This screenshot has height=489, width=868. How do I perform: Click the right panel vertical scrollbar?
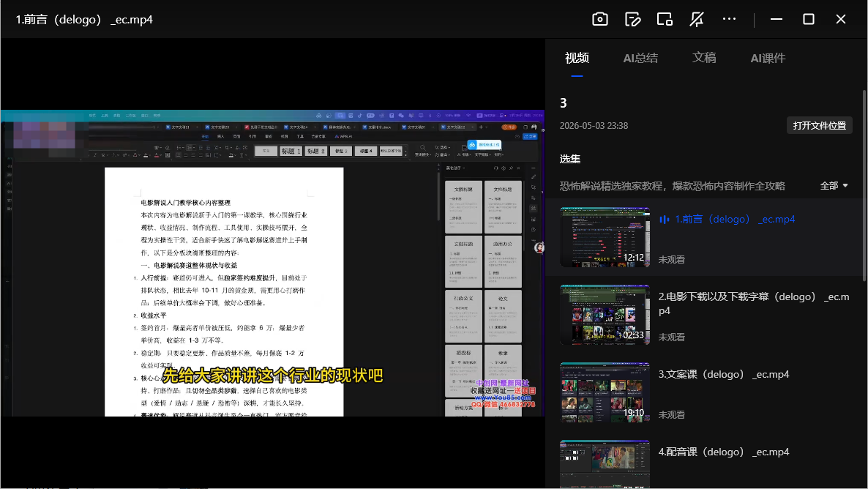(x=864, y=185)
